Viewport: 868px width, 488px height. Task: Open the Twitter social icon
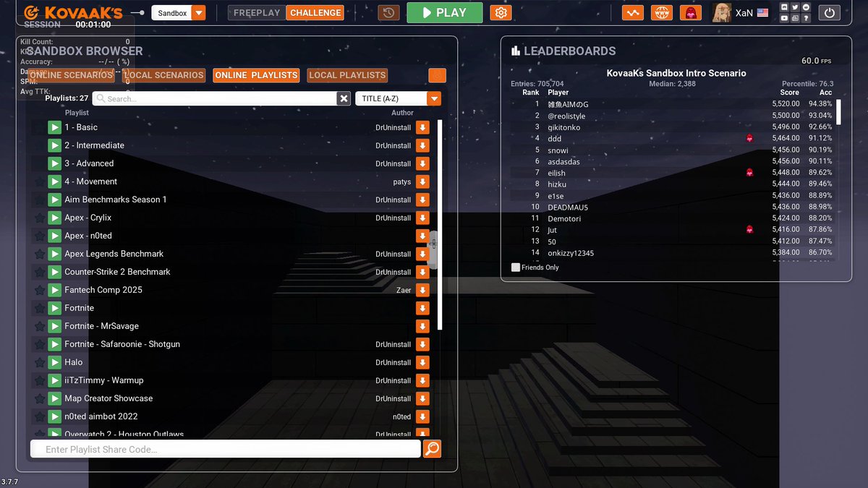(x=795, y=7)
